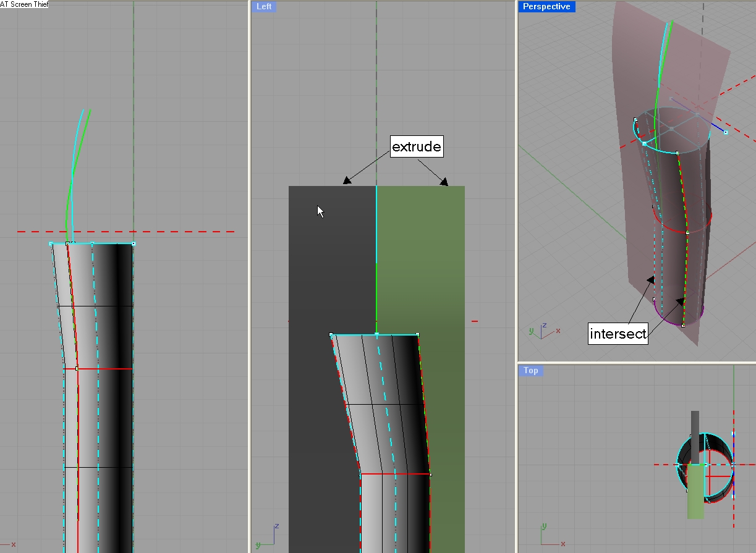756x553 pixels.
Task: Click the "intersect" annotation label
Action: point(618,334)
